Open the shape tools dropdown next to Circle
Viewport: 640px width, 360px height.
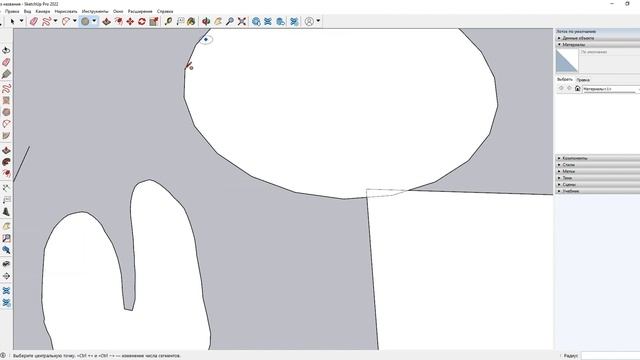pos(94,21)
